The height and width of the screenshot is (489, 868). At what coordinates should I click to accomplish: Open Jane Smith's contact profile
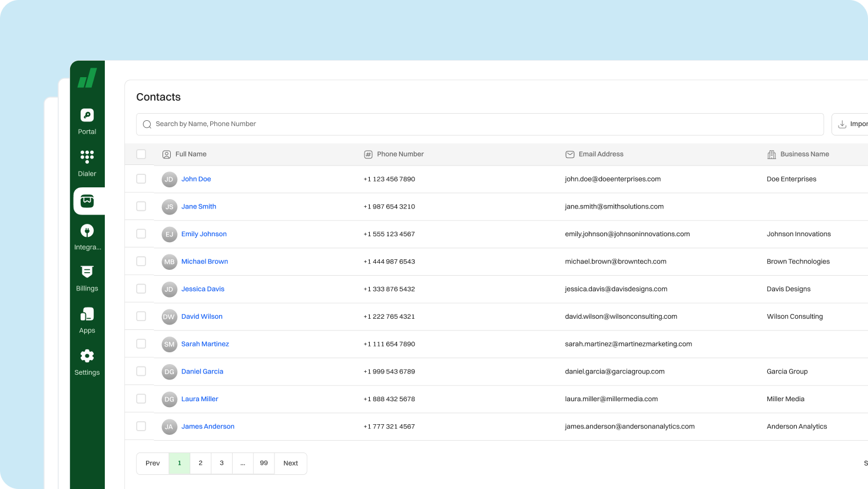[x=198, y=206]
